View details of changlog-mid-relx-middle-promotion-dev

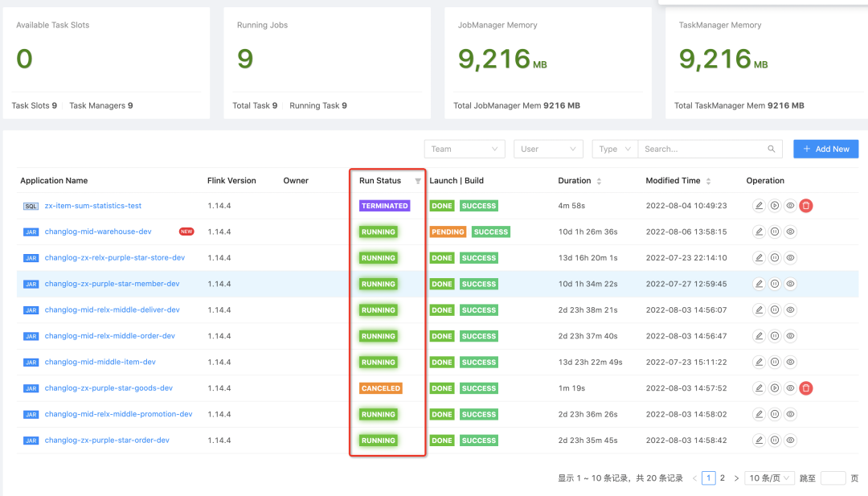pyautogui.click(x=791, y=415)
